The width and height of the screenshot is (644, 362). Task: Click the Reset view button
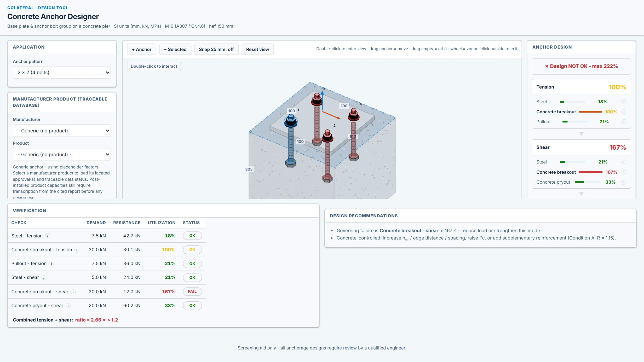257,49
